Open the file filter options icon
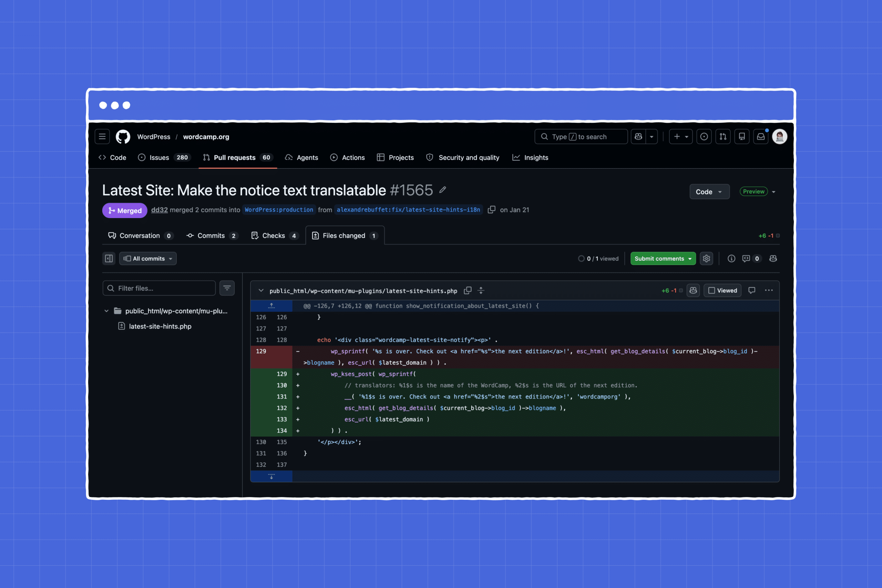This screenshot has height=588, width=882. coord(227,288)
